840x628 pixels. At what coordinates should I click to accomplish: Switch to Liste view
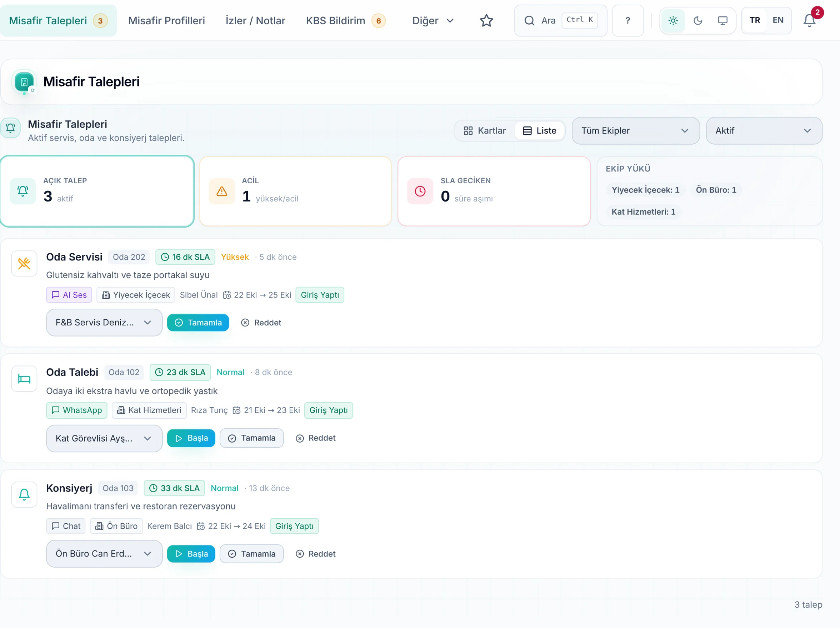pyautogui.click(x=539, y=131)
